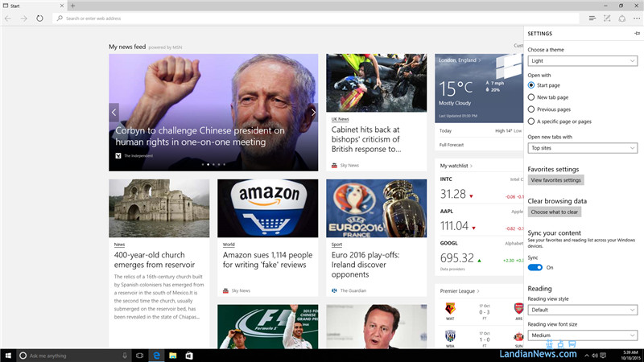Show next headline in news carousel
The image size is (644, 362).
pos(313,112)
